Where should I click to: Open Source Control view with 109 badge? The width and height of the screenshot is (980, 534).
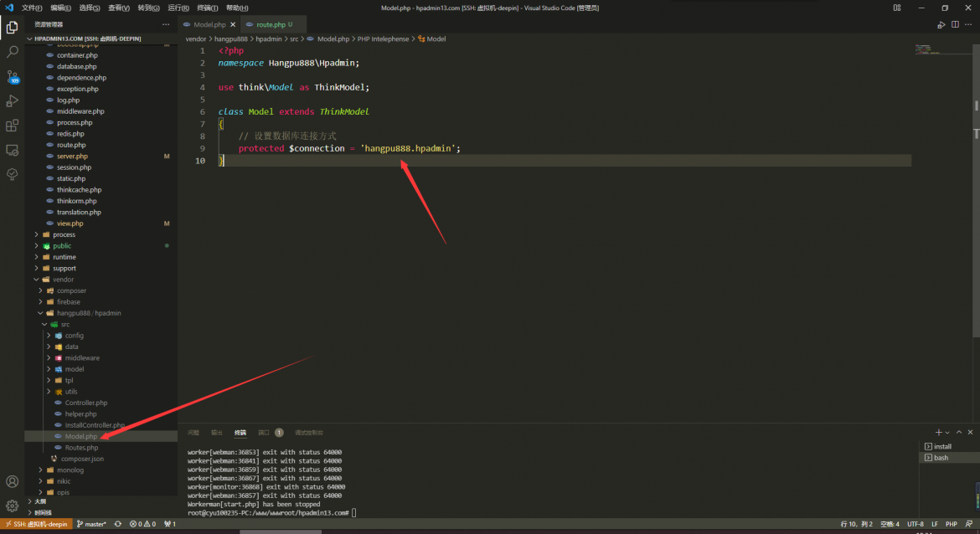[x=12, y=77]
